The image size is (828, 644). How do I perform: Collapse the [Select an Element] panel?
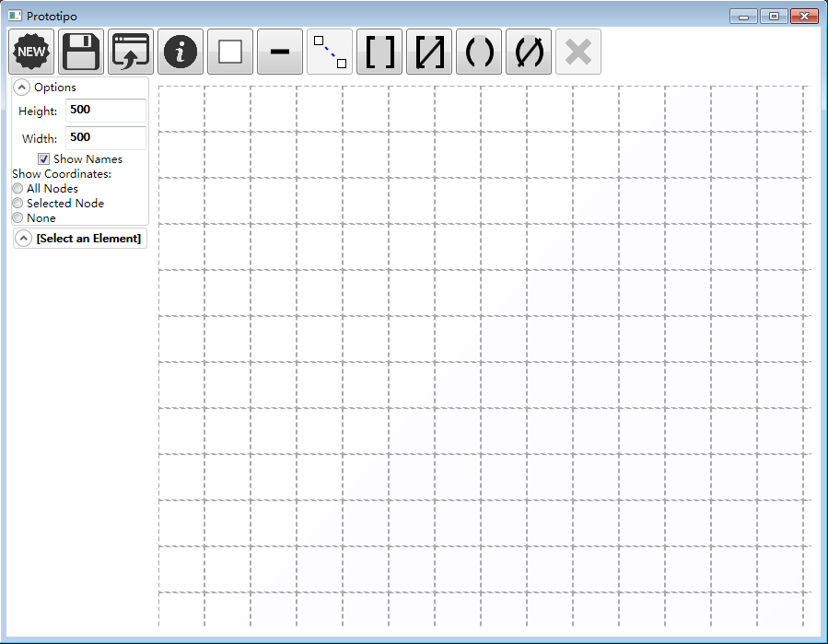[x=23, y=239]
